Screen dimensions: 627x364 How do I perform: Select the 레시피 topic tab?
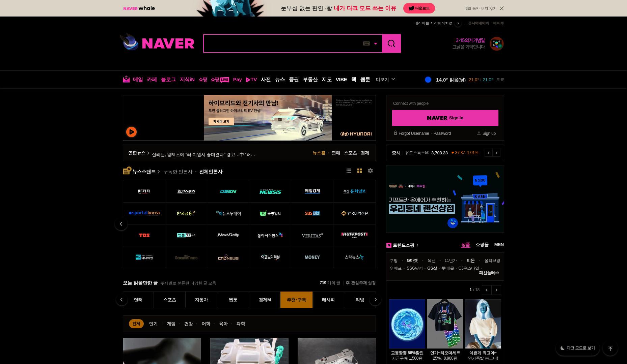(x=328, y=300)
